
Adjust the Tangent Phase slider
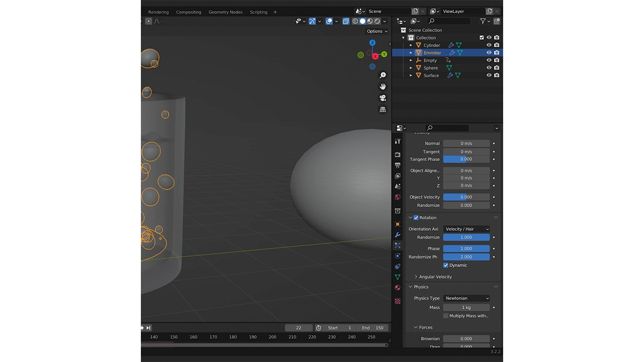(466, 159)
